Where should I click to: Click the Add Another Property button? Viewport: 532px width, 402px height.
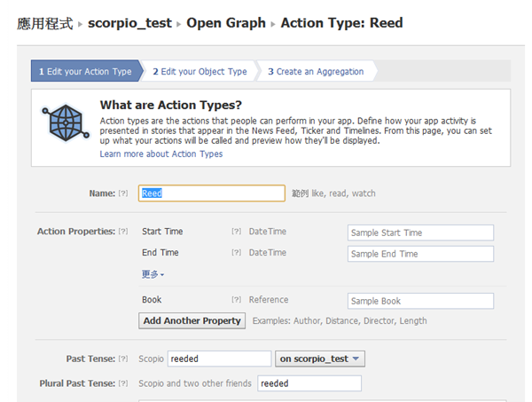click(192, 320)
